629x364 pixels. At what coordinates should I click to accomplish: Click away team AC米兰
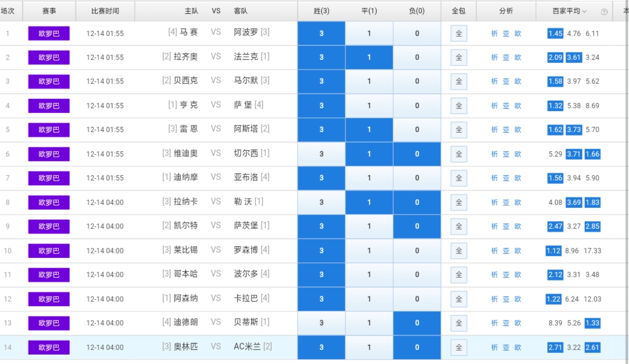(248, 347)
